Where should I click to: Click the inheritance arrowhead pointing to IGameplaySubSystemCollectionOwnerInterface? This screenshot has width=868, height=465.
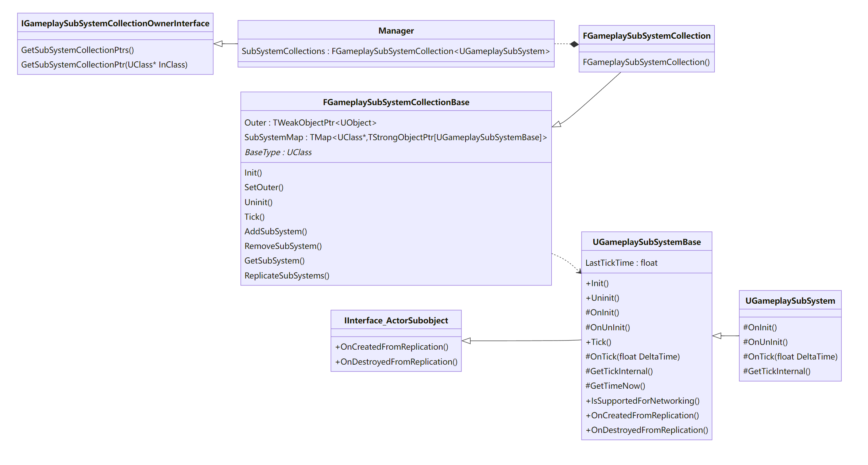coord(218,44)
